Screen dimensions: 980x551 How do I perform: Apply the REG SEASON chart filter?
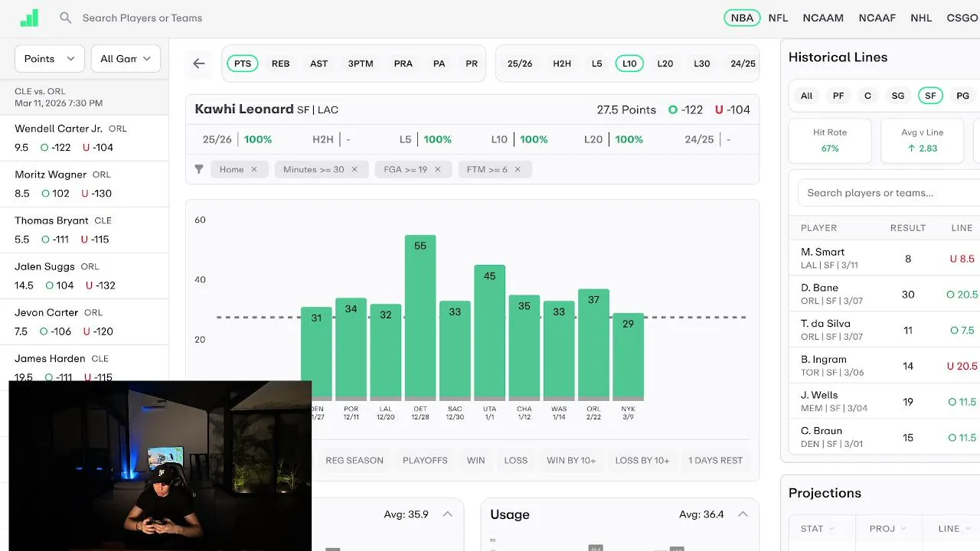(354, 460)
